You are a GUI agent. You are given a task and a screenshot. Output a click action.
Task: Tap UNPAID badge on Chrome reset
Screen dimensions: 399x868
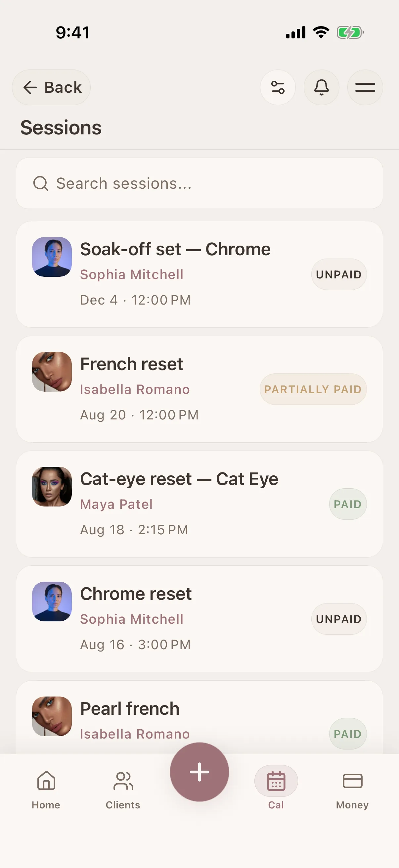[x=339, y=619]
